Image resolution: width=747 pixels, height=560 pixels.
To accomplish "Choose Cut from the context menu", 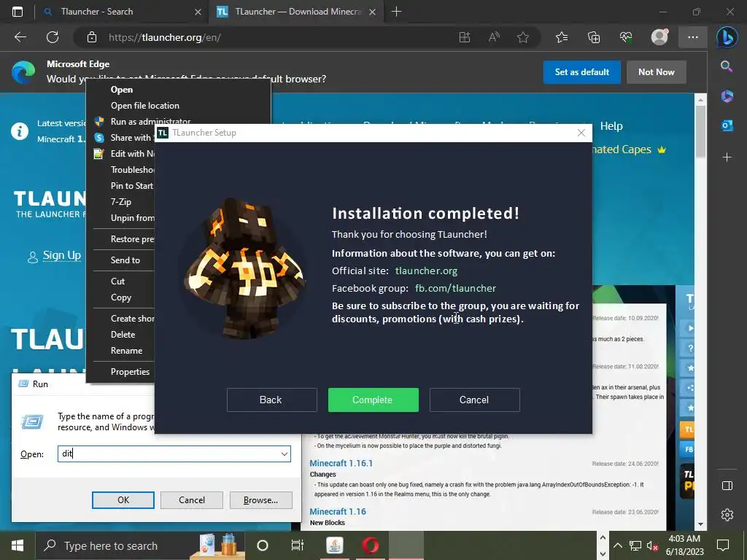I will click(x=117, y=281).
